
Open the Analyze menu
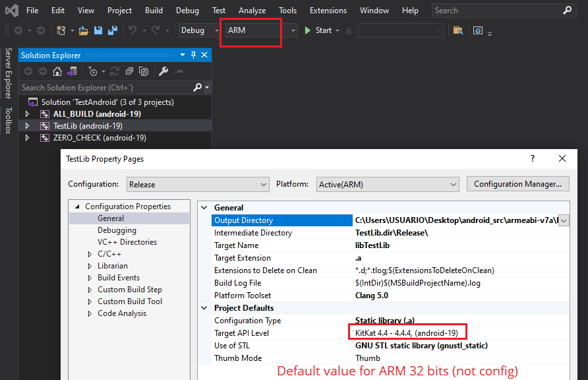(252, 11)
